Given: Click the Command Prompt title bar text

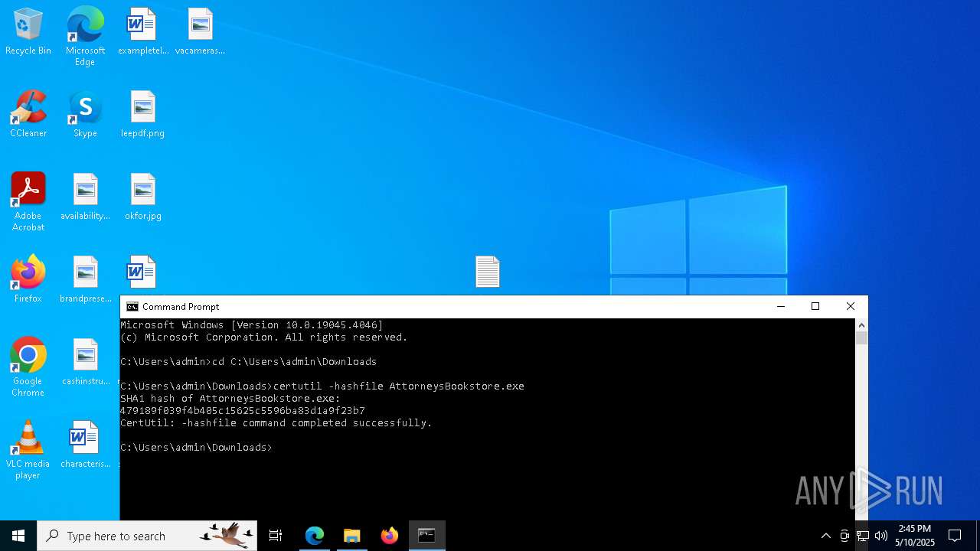Looking at the screenshot, I should tap(181, 307).
